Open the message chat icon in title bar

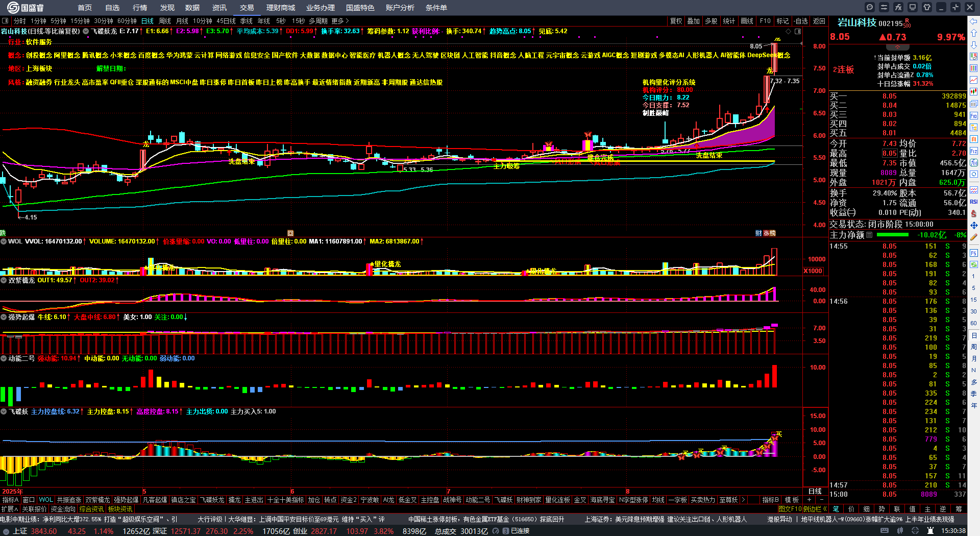(x=870, y=7)
